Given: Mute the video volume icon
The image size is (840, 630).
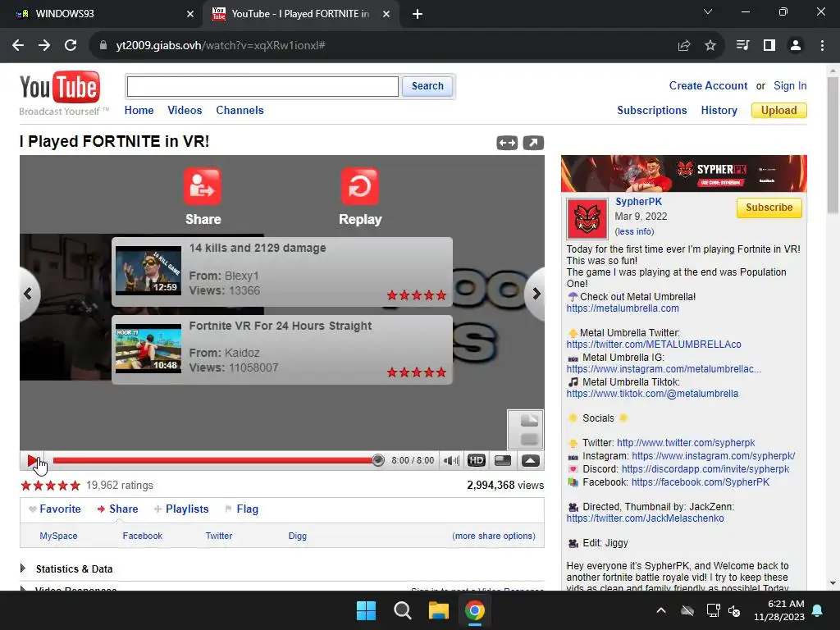Looking at the screenshot, I should tap(451, 460).
